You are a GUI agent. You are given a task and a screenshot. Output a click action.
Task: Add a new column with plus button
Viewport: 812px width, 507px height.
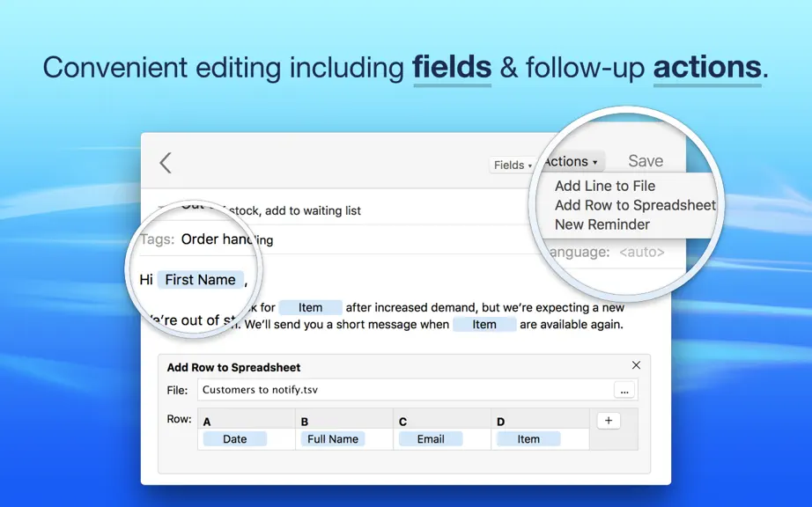tap(609, 421)
